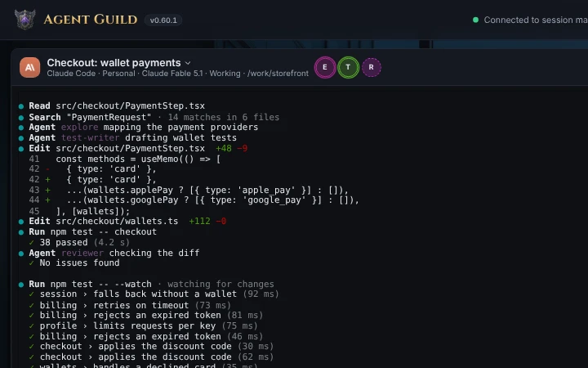Click the session falls back without a wallet test
The width and height of the screenshot is (588, 368).
click(154, 294)
